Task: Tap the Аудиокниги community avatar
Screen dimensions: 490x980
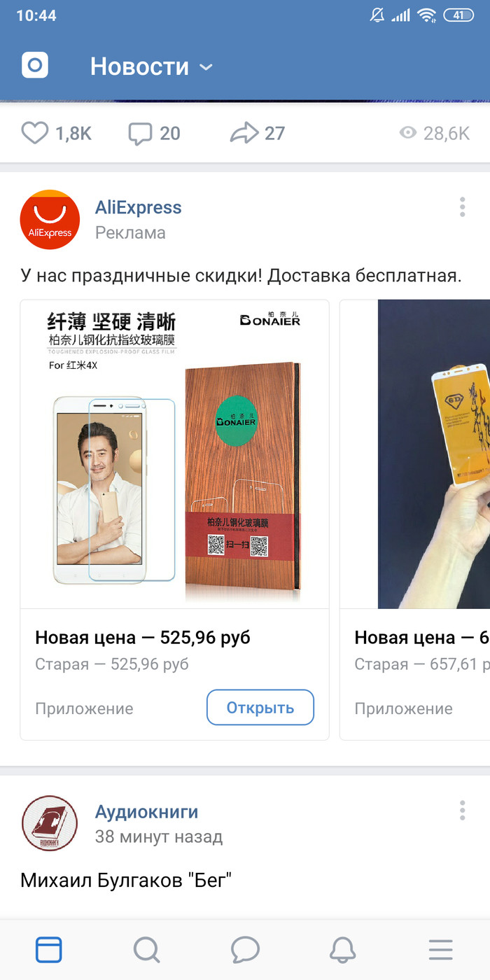Action: (50, 823)
